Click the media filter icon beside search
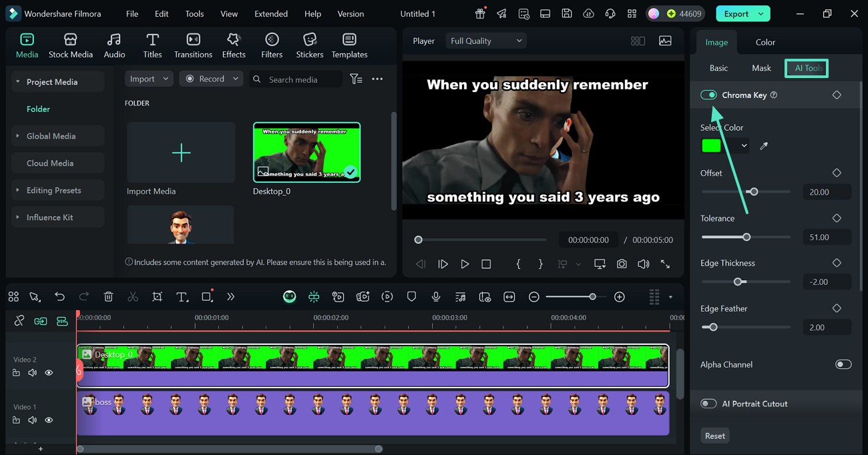The image size is (868, 455). pos(357,79)
